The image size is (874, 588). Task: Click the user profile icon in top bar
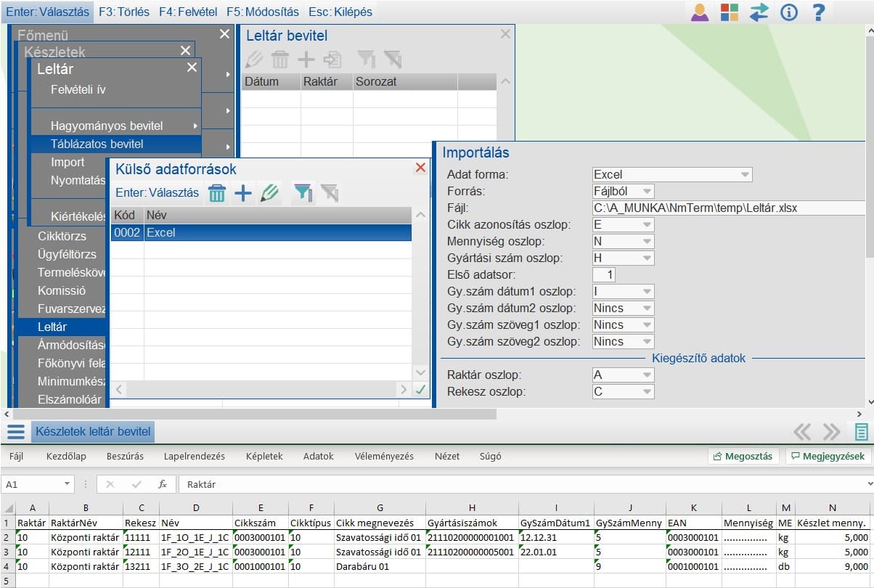[699, 12]
